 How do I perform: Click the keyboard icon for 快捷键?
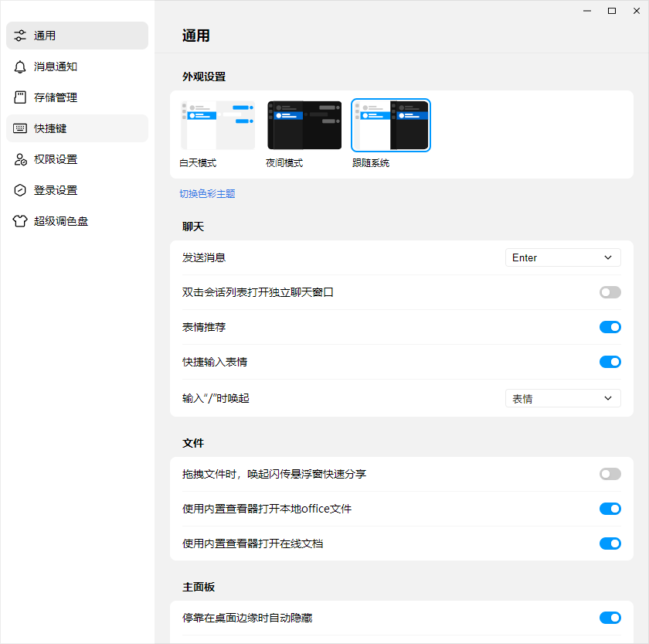20,128
